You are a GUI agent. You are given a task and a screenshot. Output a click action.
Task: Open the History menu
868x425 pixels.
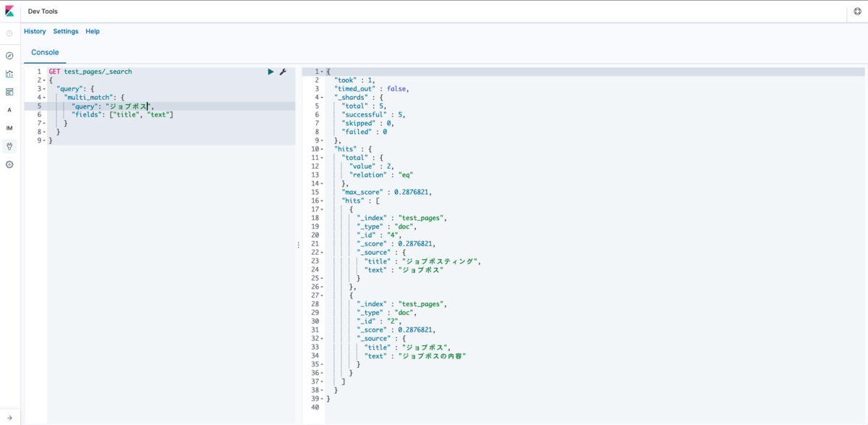[35, 31]
